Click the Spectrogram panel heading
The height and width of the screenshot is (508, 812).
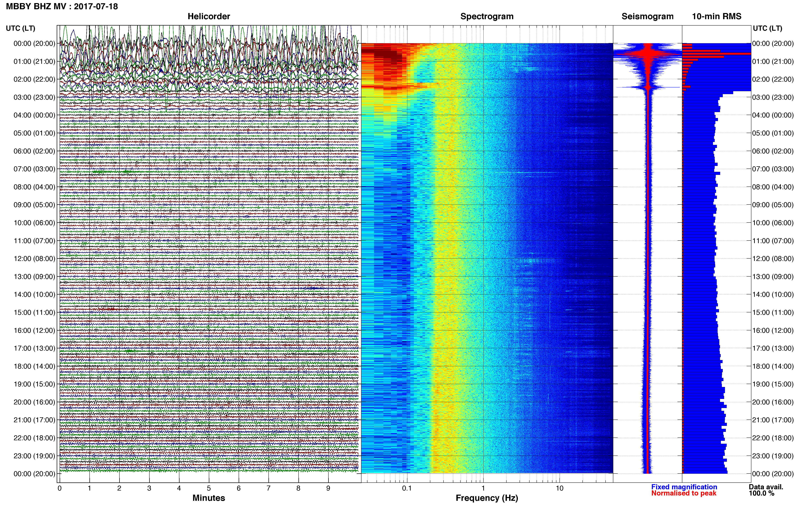(487, 16)
